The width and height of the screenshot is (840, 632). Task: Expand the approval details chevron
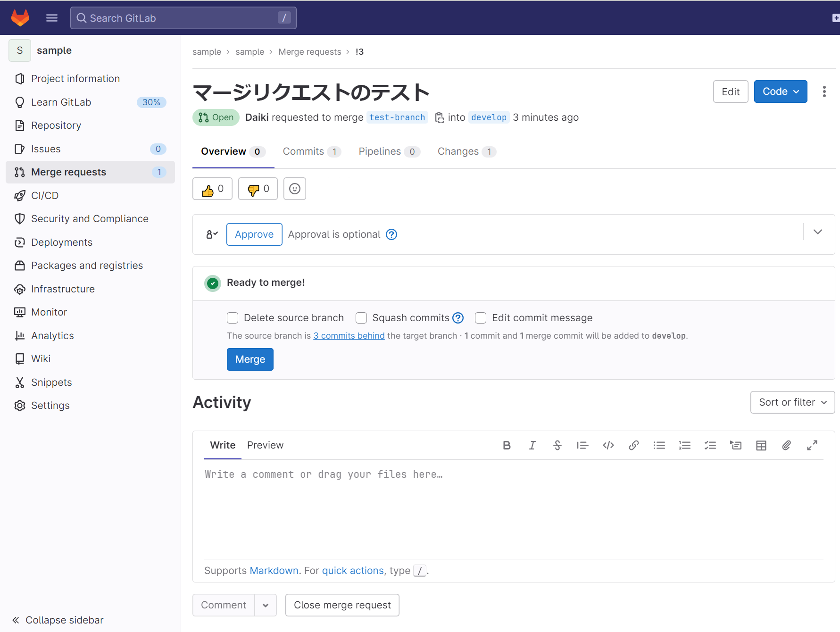coord(817,232)
